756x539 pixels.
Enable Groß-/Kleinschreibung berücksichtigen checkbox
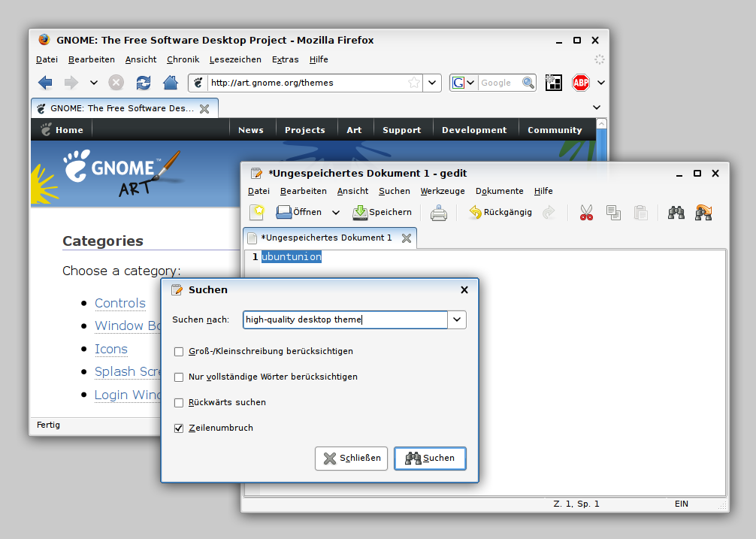(x=179, y=351)
